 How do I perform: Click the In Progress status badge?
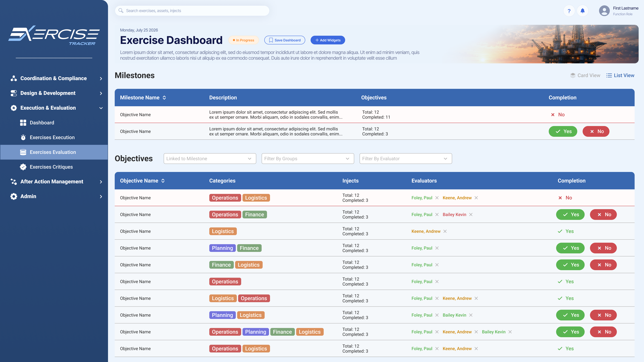(244, 40)
